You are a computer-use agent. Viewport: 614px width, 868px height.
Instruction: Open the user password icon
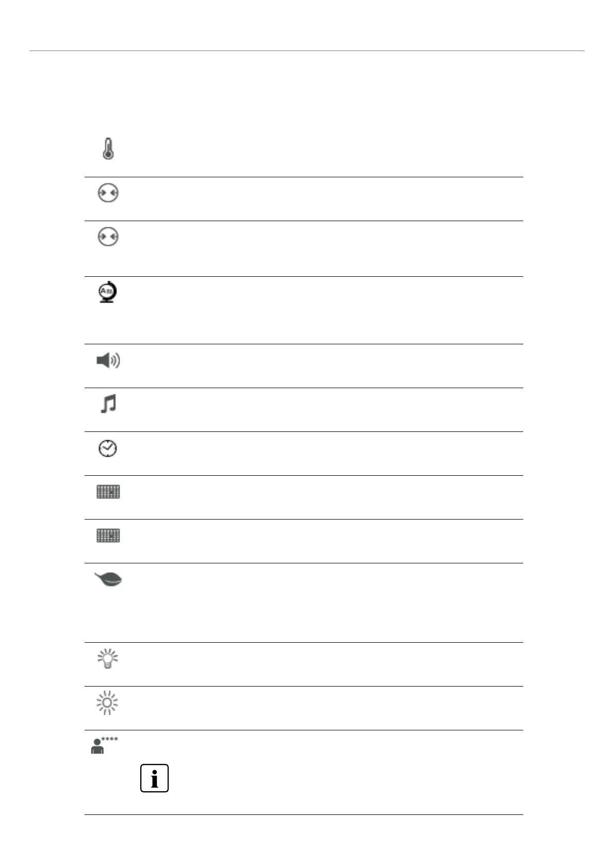point(97,746)
